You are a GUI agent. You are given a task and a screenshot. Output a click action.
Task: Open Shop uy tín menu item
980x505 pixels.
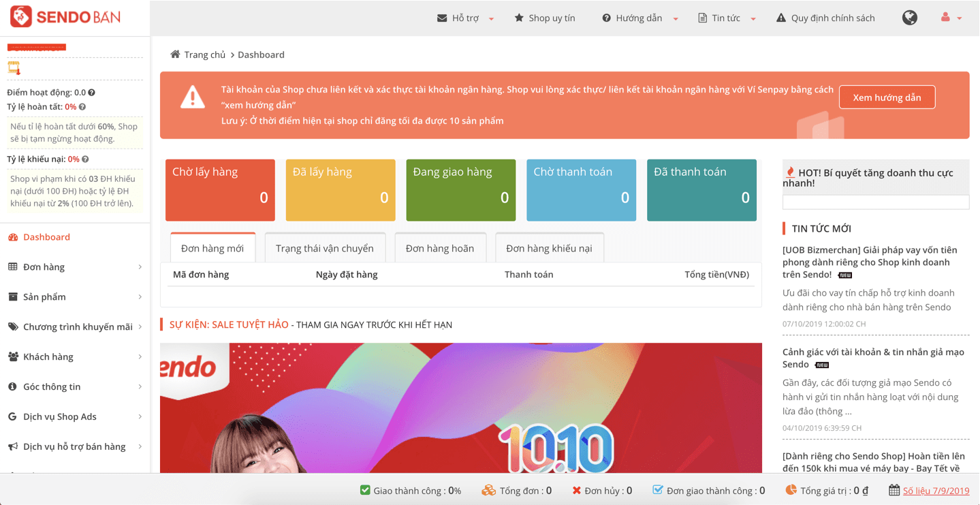pos(545,18)
